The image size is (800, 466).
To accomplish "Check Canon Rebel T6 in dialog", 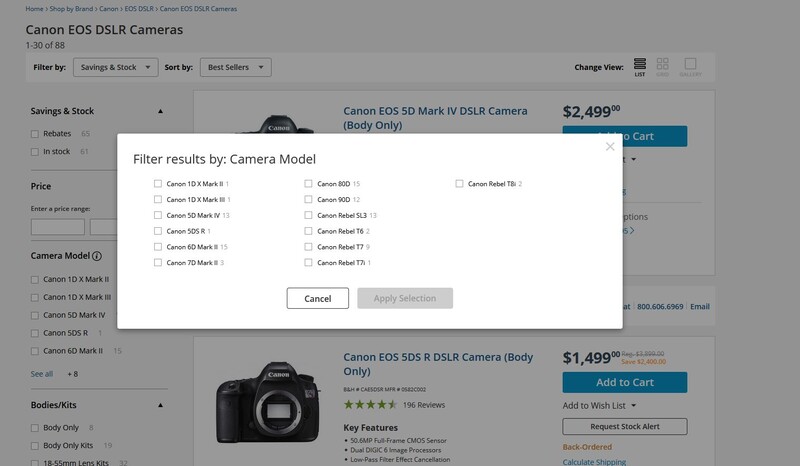I will (x=308, y=231).
